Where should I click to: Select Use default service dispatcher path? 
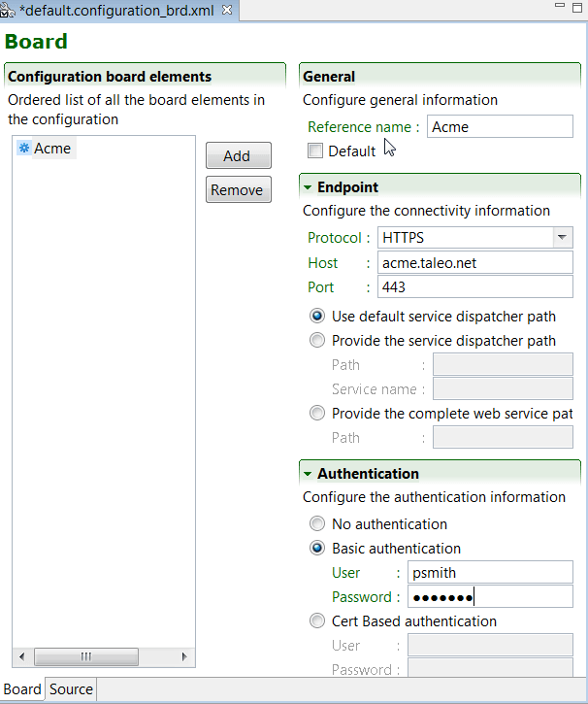pos(317,316)
